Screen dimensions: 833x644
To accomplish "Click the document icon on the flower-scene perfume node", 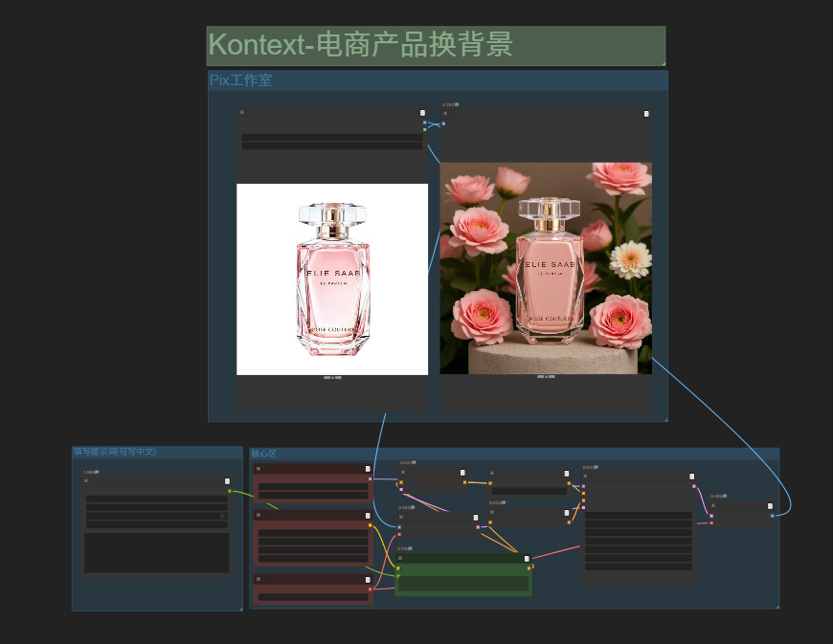I will [646, 114].
